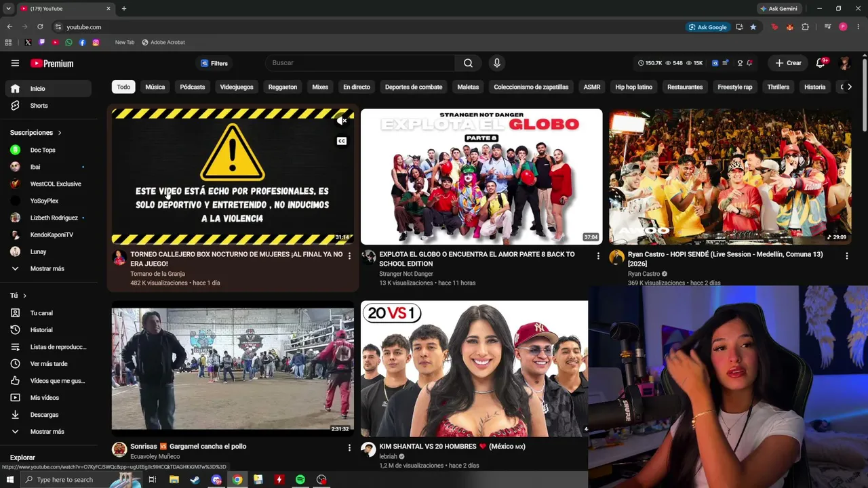The width and height of the screenshot is (868, 488).
Task: Open new browser tab with plus
Action: [x=124, y=9]
